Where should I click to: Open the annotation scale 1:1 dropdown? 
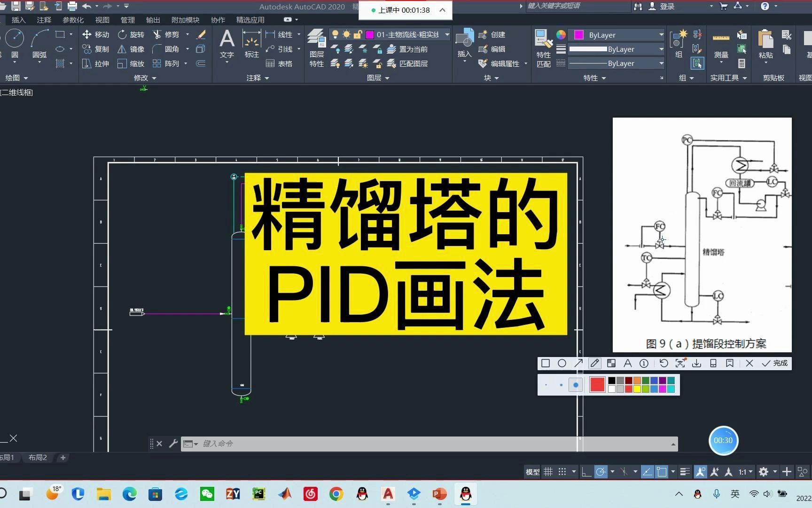click(747, 472)
